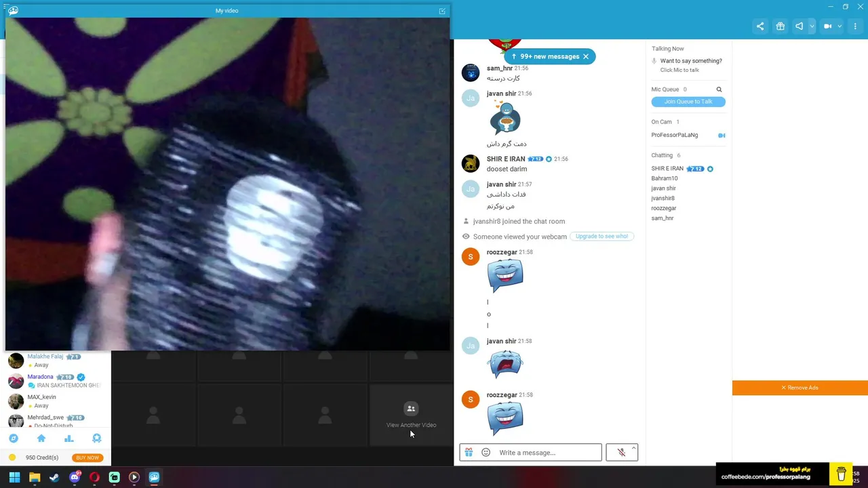Click javan shir's bird sticker at 21:56
Screen dimensions: 868x488
pyautogui.click(x=505, y=117)
